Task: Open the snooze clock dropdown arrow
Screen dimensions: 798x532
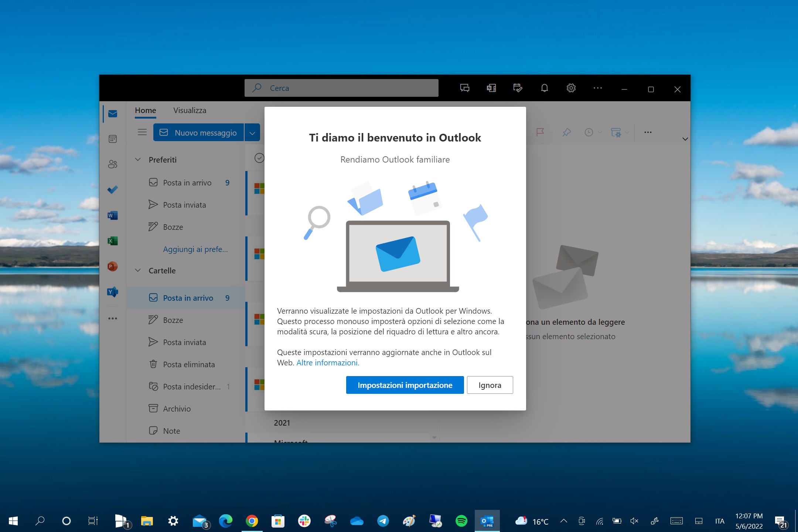Action: tap(600, 132)
